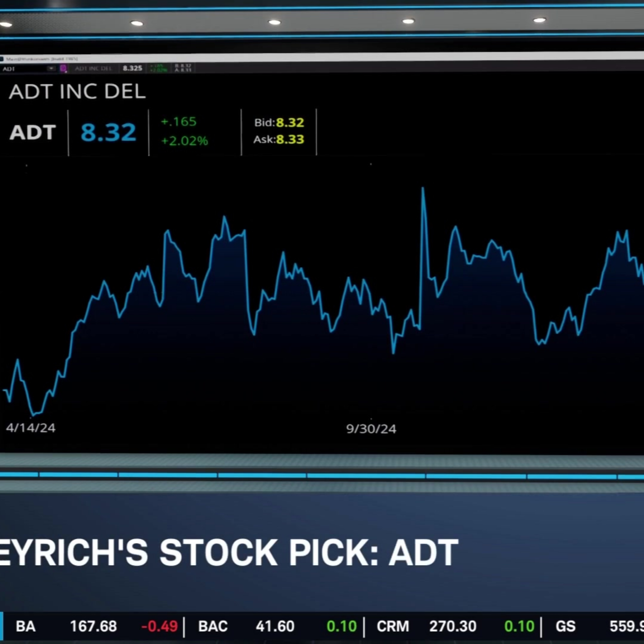Click the +2.02% percent change value
This screenshot has width=644, height=644.
tap(184, 141)
